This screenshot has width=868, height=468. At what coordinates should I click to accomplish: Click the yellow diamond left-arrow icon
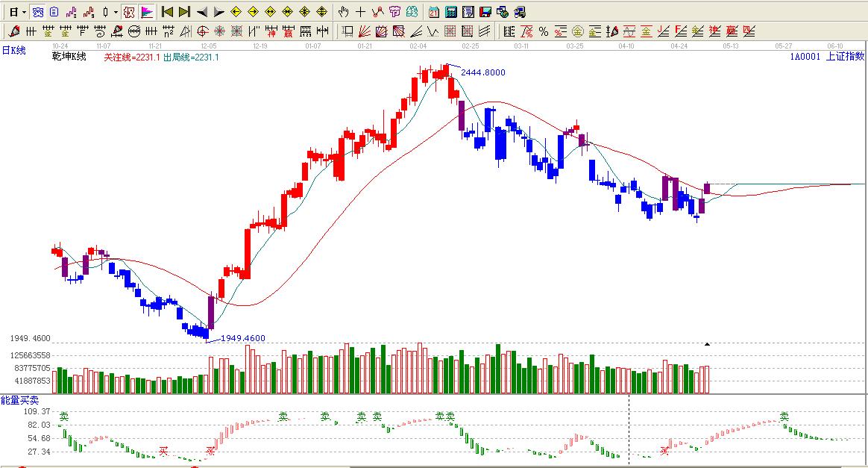(x=236, y=12)
